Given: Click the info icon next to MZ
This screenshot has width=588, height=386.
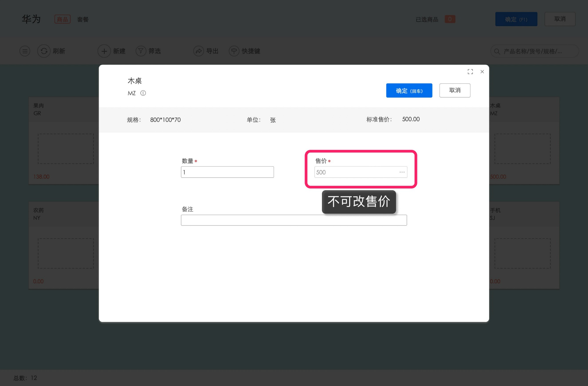Looking at the screenshot, I should pyautogui.click(x=143, y=93).
